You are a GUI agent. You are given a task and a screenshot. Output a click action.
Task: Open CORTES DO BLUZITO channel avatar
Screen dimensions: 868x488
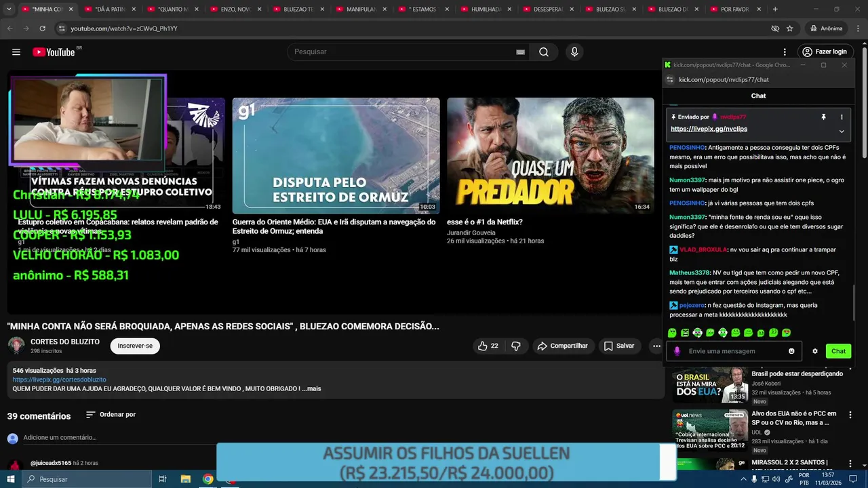16,346
